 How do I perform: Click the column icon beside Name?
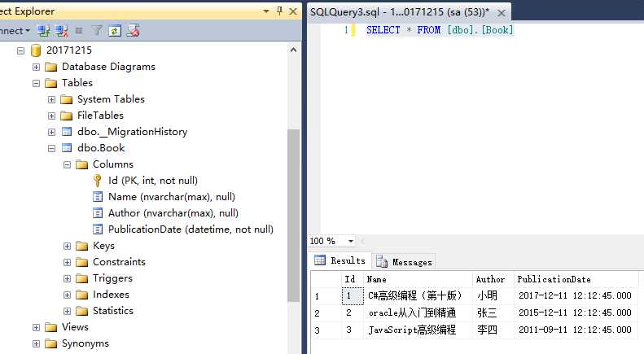[x=98, y=197]
